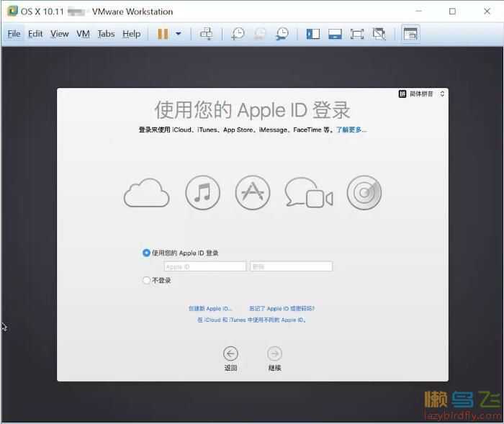Revert to the previous snapshot icon
This screenshot has height=424, width=504.
point(260,34)
